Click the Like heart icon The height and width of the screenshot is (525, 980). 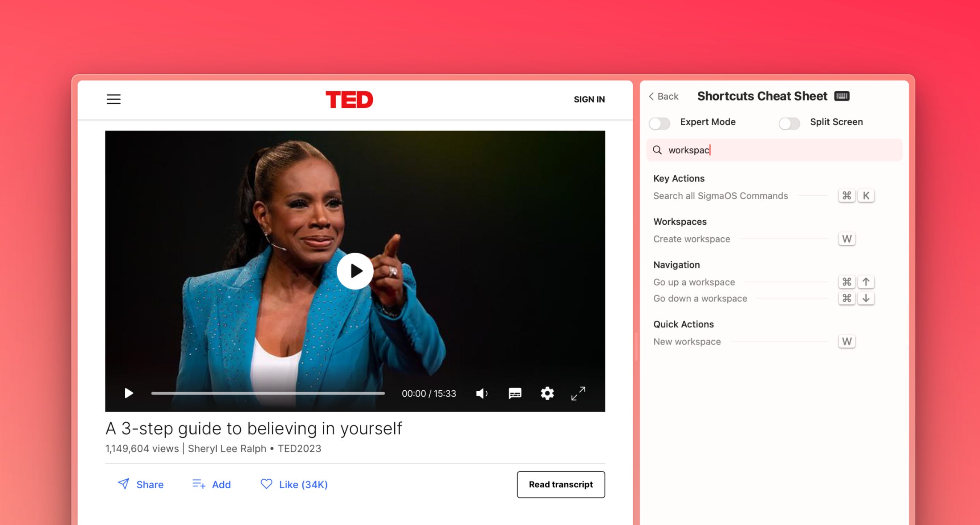[x=266, y=484]
